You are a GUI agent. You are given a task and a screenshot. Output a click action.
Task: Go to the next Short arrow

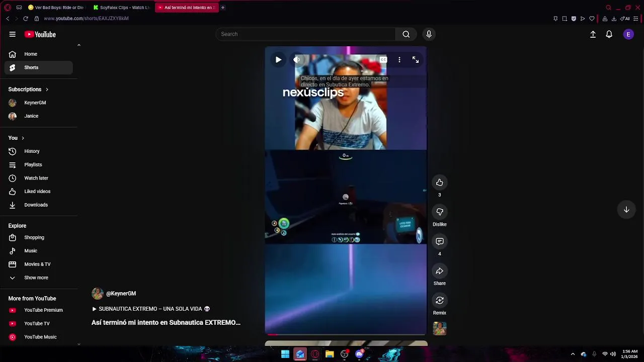point(626,210)
